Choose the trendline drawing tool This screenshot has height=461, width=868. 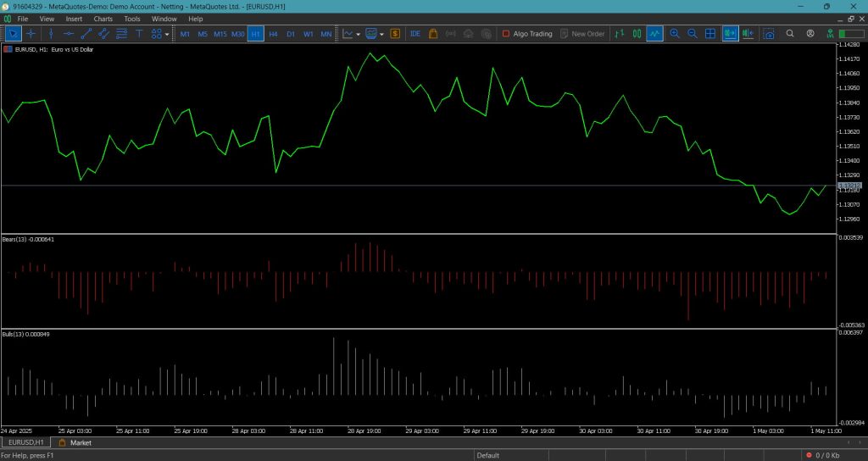[x=86, y=34]
